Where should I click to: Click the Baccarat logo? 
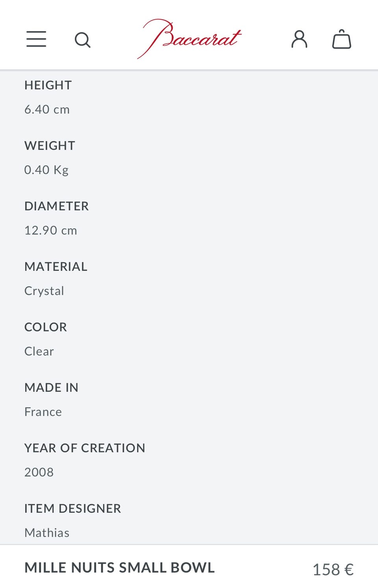click(x=189, y=39)
